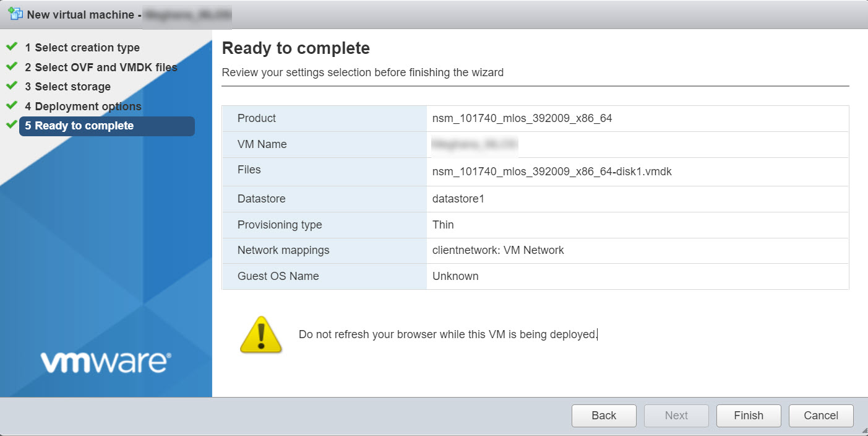Click the Review your settings selection subtitle
This screenshot has width=868, height=436.
click(x=363, y=72)
